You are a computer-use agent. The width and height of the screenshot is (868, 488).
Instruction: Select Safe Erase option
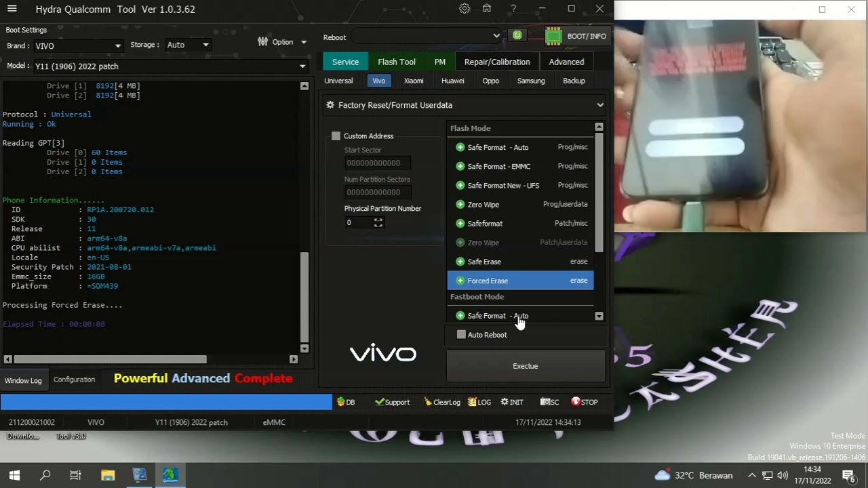(520, 262)
